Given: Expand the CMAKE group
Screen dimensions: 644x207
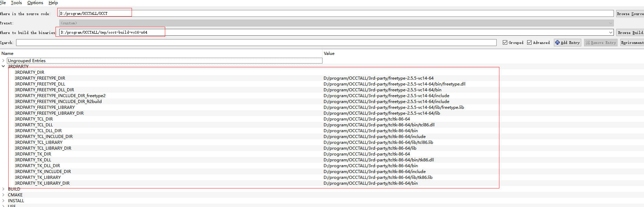Looking at the screenshot, I should [x=3, y=195].
